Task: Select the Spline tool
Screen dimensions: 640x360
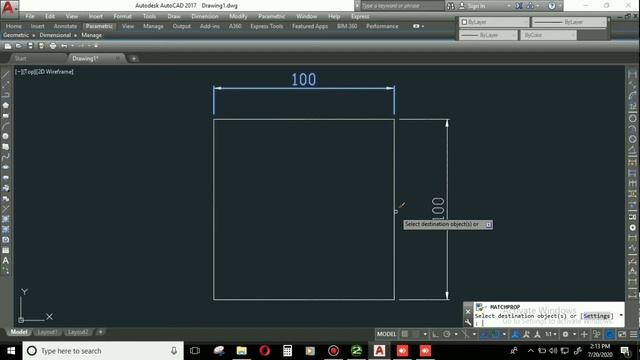Action: coord(5,157)
